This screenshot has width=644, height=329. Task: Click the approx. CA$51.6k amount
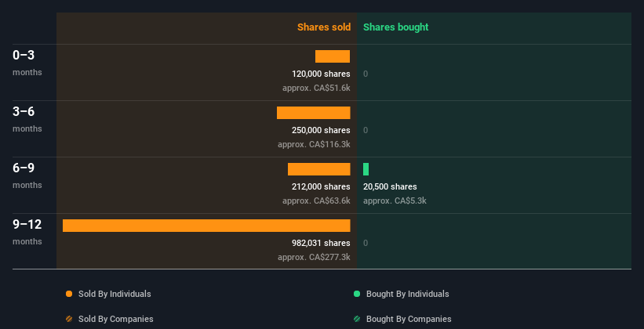tap(316, 88)
